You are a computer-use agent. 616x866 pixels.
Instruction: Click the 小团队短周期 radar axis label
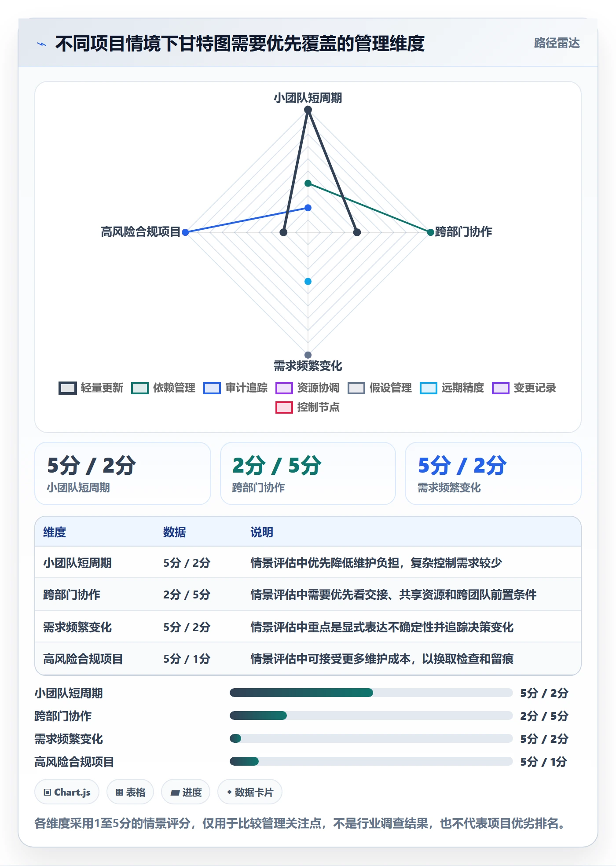click(308, 98)
